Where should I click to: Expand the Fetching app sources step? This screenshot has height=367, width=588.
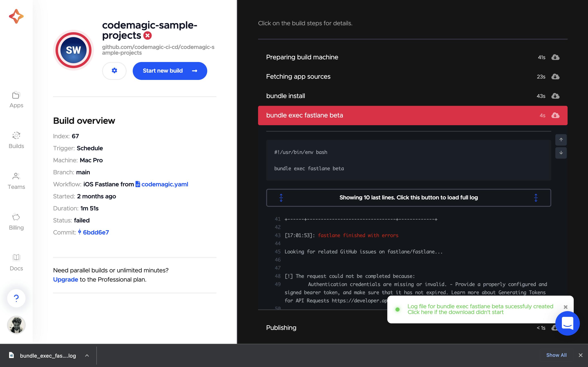pyautogui.click(x=298, y=77)
